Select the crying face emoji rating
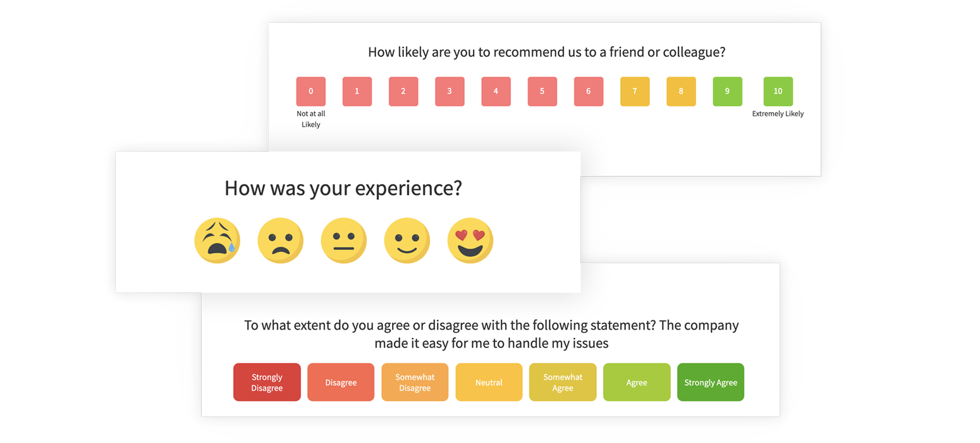980x443 pixels. pos(217,240)
